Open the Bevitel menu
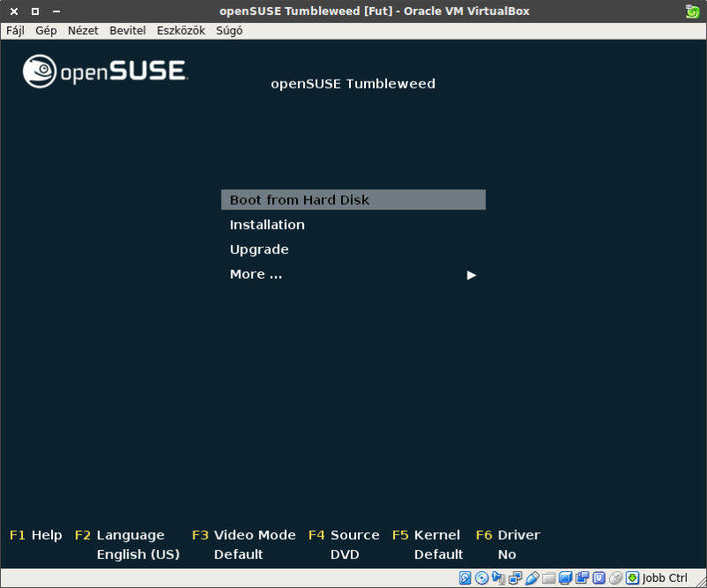The height and width of the screenshot is (588, 707). (127, 31)
